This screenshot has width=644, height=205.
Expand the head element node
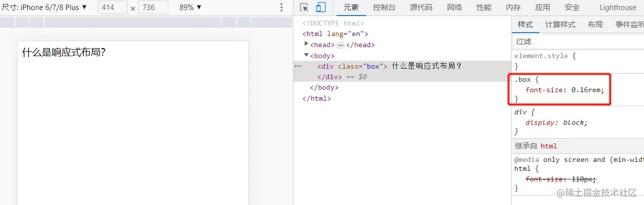(x=306, y=44)
